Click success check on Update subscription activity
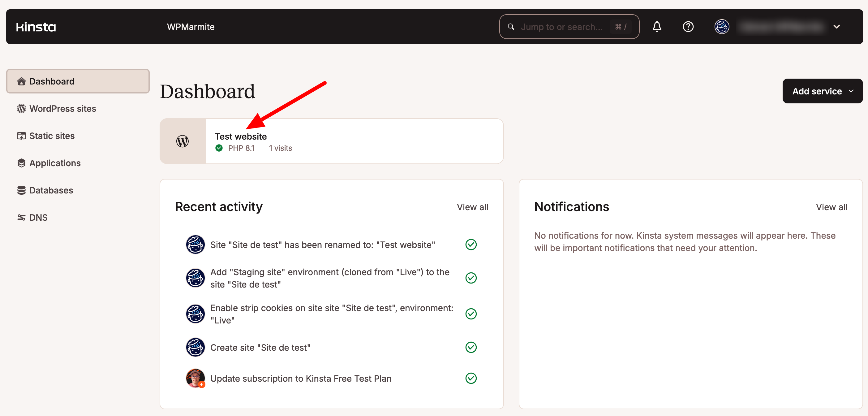 point(471,379)
